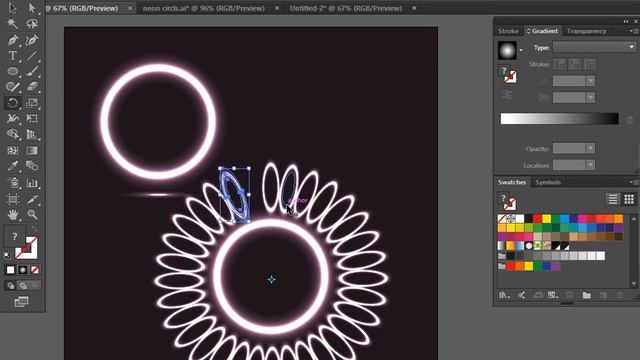Viewport: 640px width, 360px height.
Task: Switch to the Transparency panel tab
Action: [586, 31]
